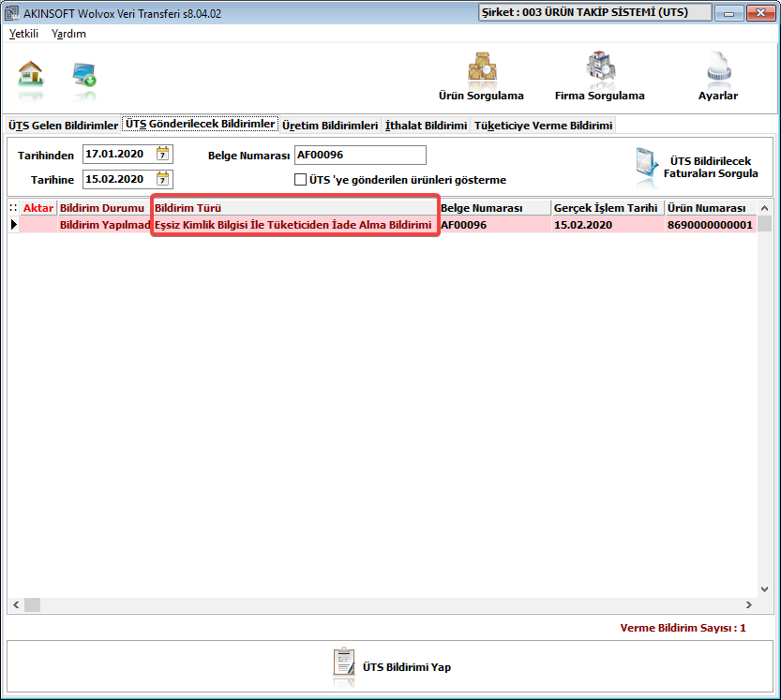Click the monitor download icon
The height and width of the screenshot is (700, 781).
coord(84,75)
